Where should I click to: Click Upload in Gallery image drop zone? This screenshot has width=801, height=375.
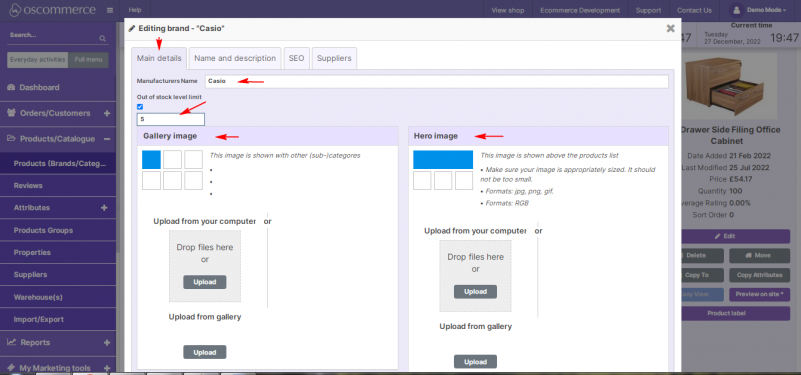[204, 282]
